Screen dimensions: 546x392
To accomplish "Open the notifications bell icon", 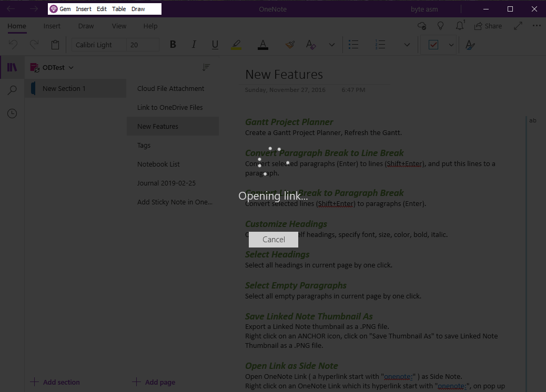I will 460,26.
